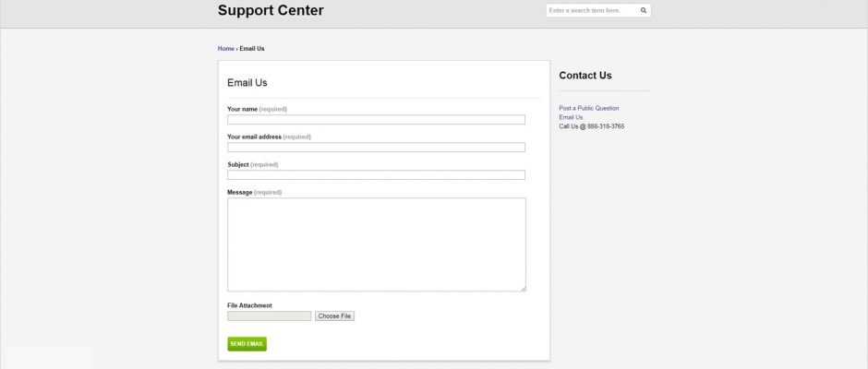This screenshot has height=369, width=868.
Task: Open the Choose File dialog
Action: (x=334, y=315)
